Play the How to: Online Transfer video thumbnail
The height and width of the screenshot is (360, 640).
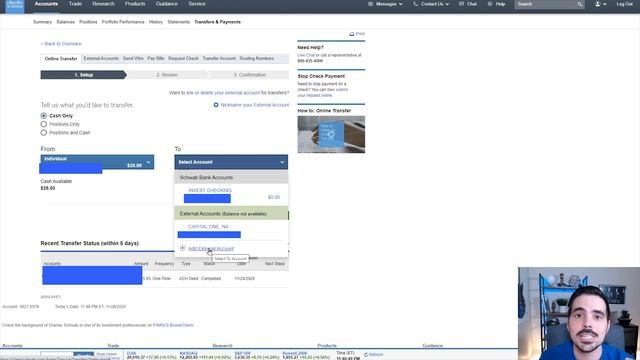point(331,134)
